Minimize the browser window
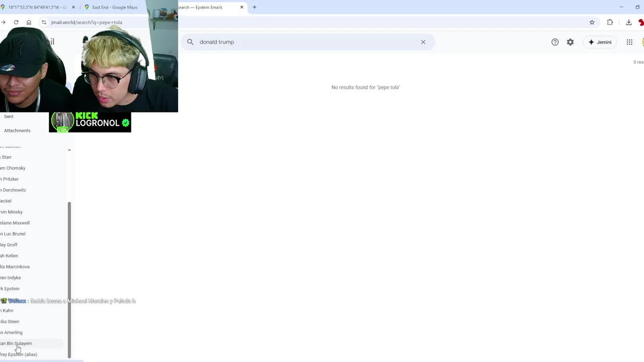Viewport: 644px width, 362px height. [x=621, y=7]
